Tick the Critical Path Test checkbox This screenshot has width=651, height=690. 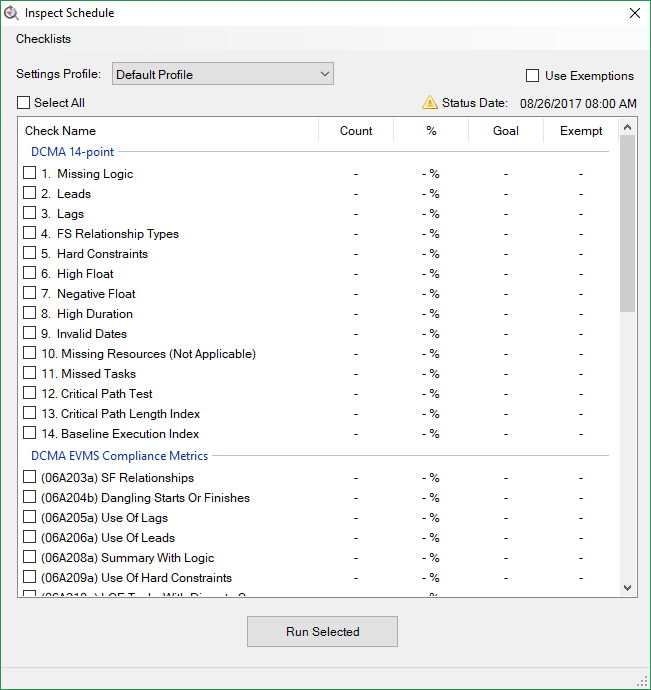pos(29,393)
